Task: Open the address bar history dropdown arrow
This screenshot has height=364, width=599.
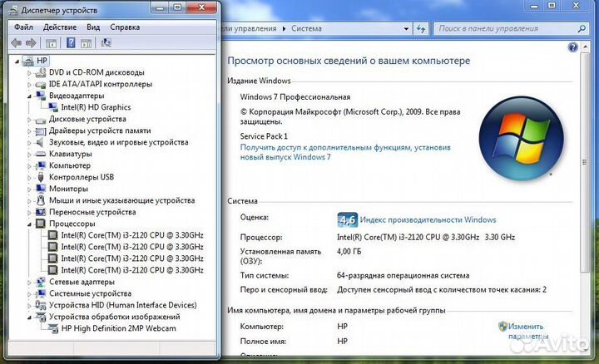Action: click(x=406, y=28)
